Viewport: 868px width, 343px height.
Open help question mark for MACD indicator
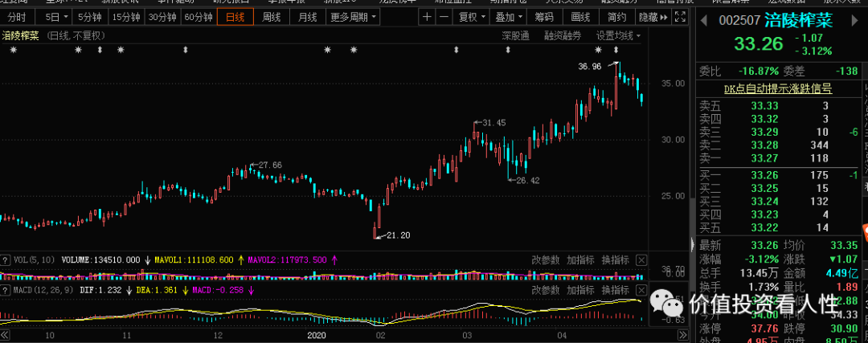click(5, 290)
